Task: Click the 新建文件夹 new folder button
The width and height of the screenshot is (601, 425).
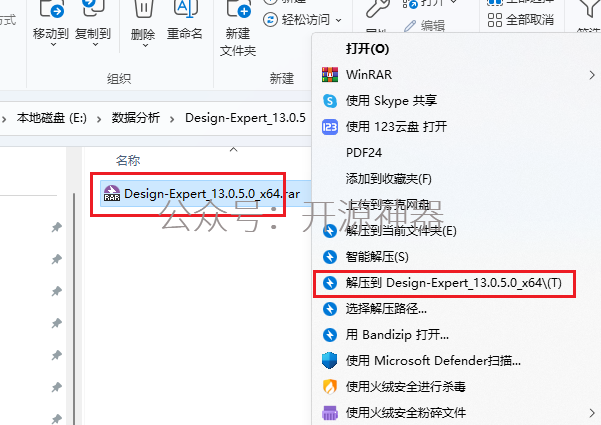Action: coord(238,29)
